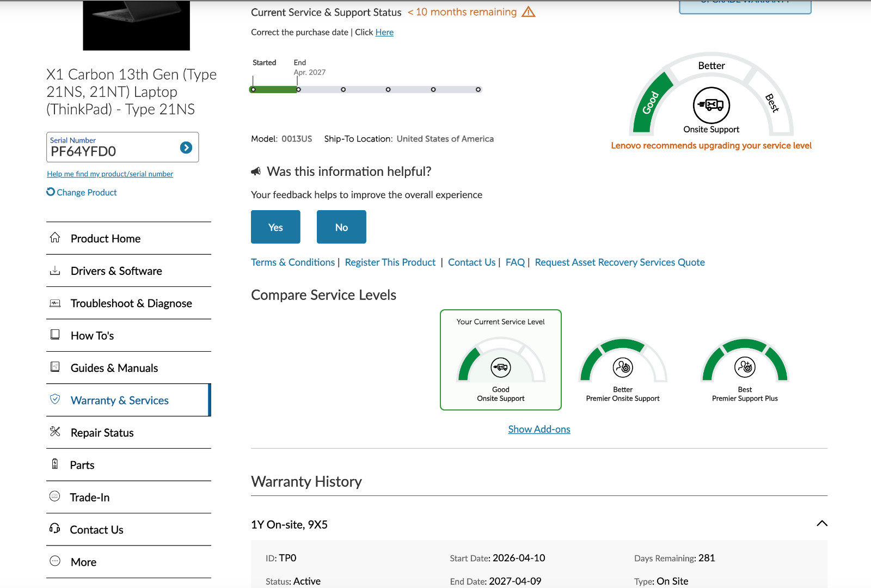
Task: Go to Troubleshoot & Diagnose
Action: [x=128, y=303]
